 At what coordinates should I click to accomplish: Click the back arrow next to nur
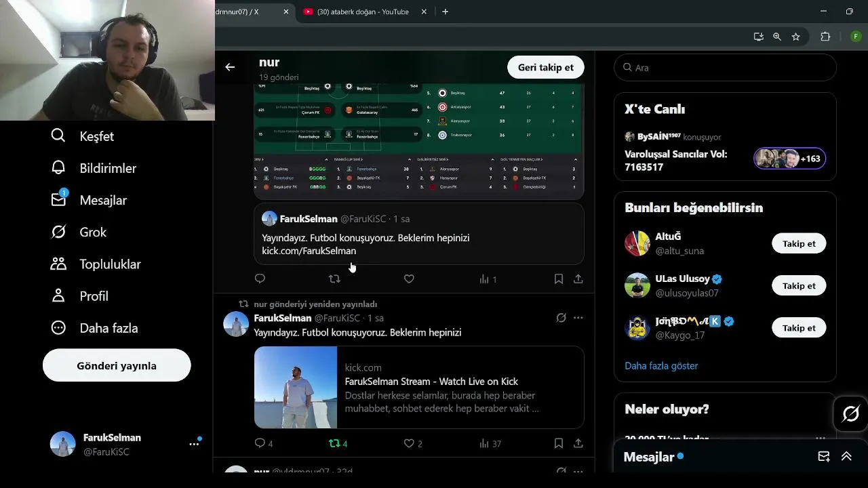tap(230, 67)
